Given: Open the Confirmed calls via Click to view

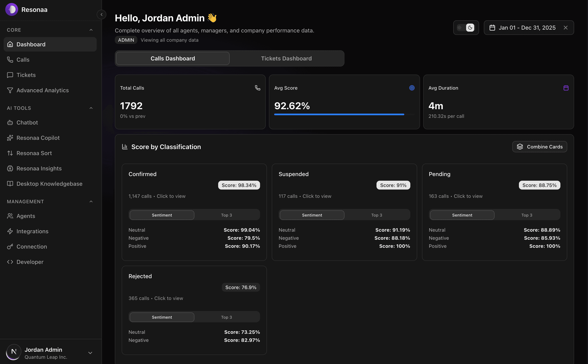Looking at the screenshot, I should [x=171, y=196].
